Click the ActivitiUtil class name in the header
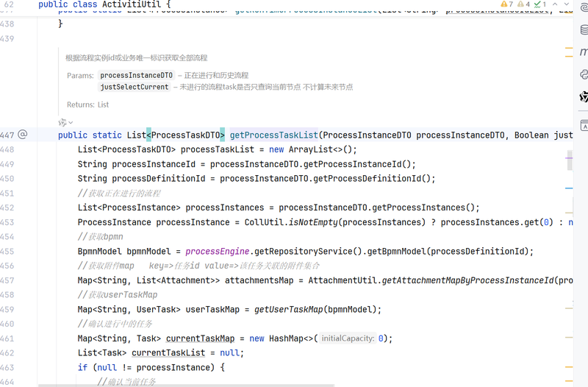588x387 pixels. [x=132, y=4]
